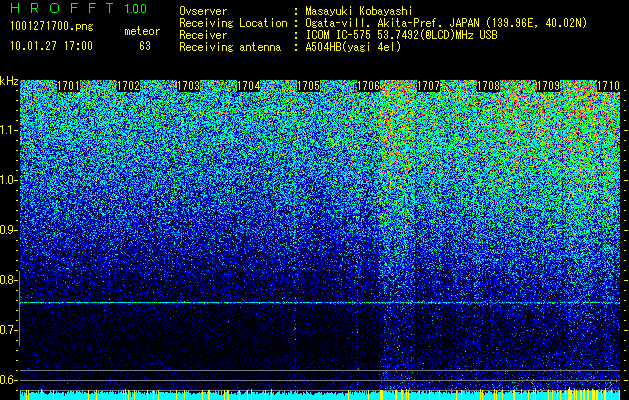The width and height of the screenshot is (629, 400).
Task: Click the 0.9 frequency axis label
Action: point(8,230)
